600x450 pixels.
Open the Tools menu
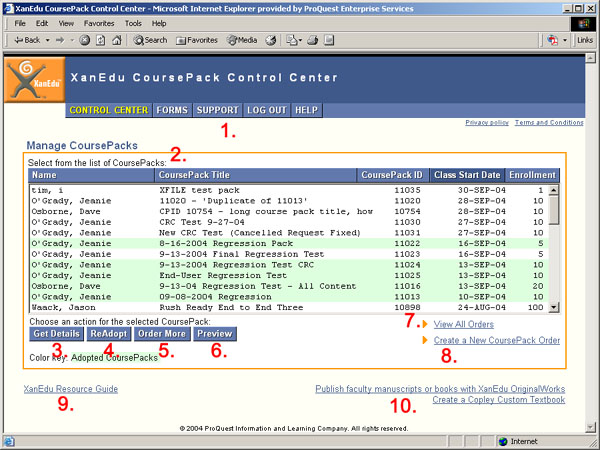[132, 22]
